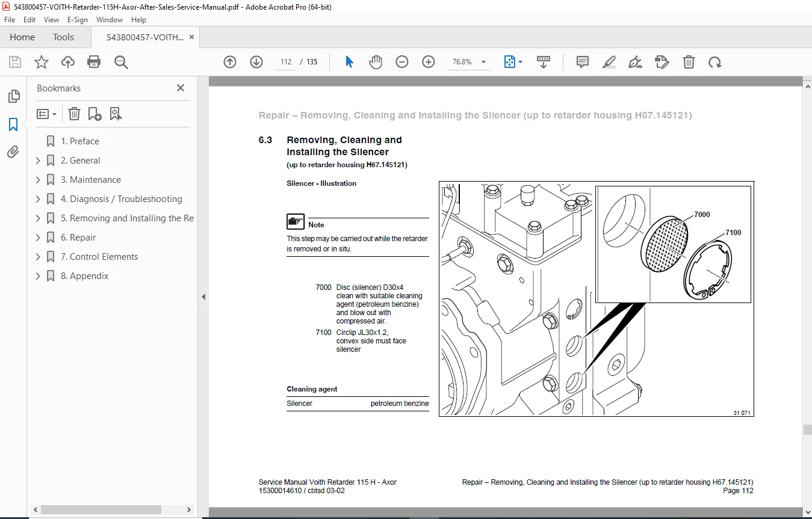Viewport: 812px width, 519px height.
Task: Close the Bookmarks panel
Action: click(181, 88)
